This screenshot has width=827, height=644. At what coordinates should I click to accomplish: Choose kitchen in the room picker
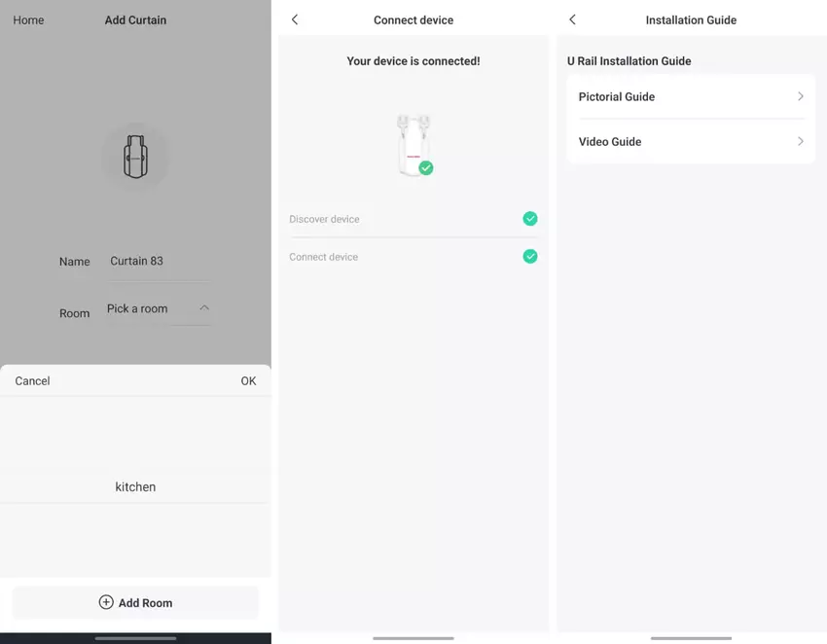135,486
